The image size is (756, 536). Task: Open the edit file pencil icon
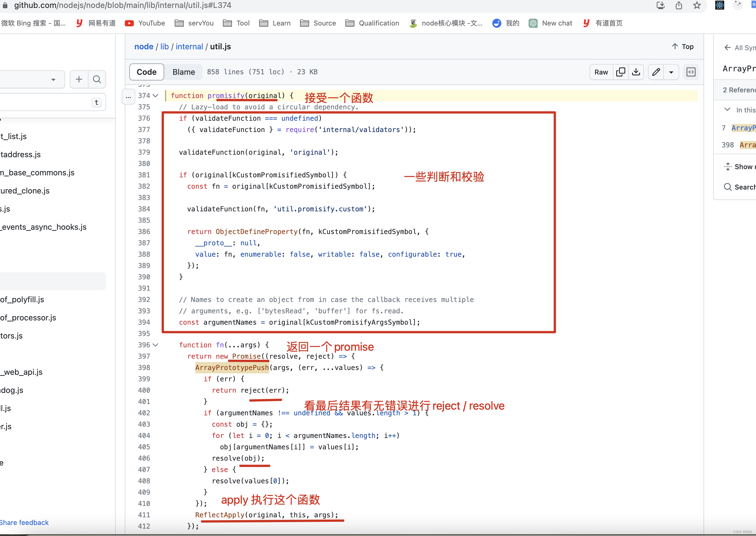[656, 72]
